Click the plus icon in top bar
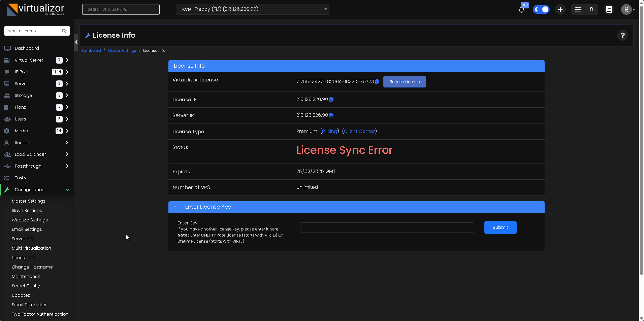Screen dimensions: 644x321 (560, 9)
